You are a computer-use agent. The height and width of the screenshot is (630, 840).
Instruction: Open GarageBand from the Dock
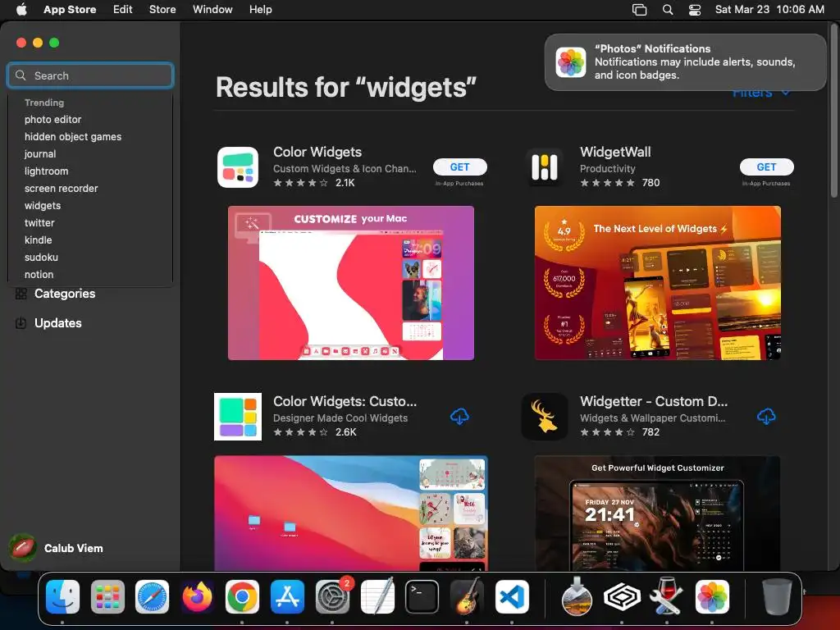467,597
